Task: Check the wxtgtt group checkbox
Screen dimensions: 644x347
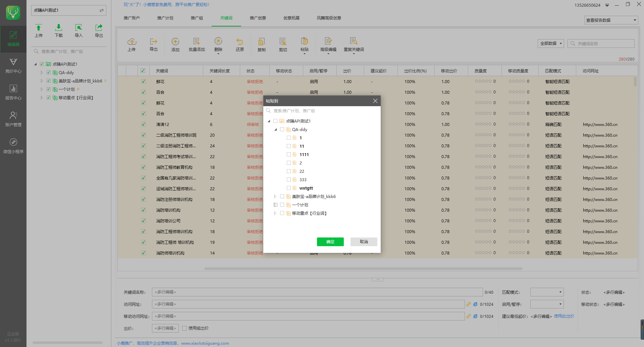Action: click(x=289, y=188)
